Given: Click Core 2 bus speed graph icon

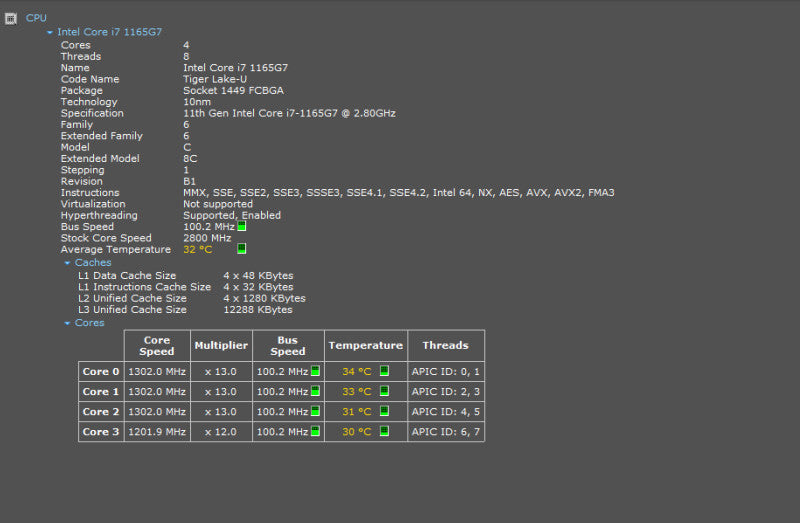Looking at the screenshot, I should coord(315,411).
